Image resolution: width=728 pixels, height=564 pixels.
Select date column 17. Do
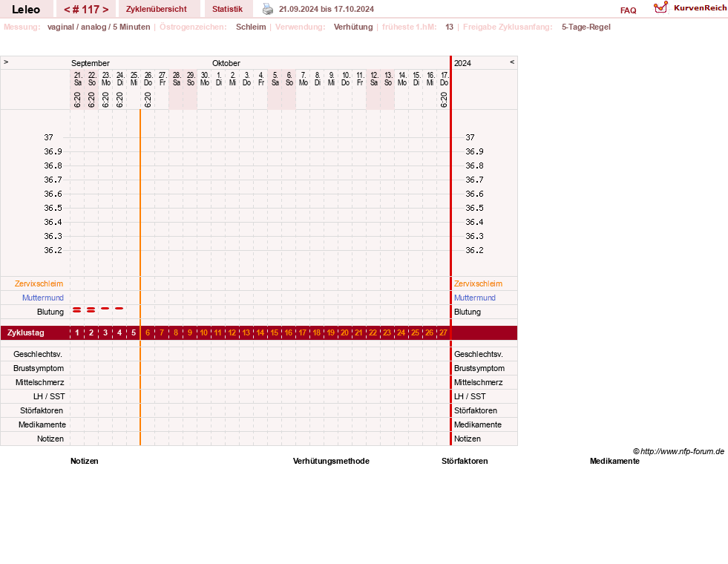pos(445,79)
